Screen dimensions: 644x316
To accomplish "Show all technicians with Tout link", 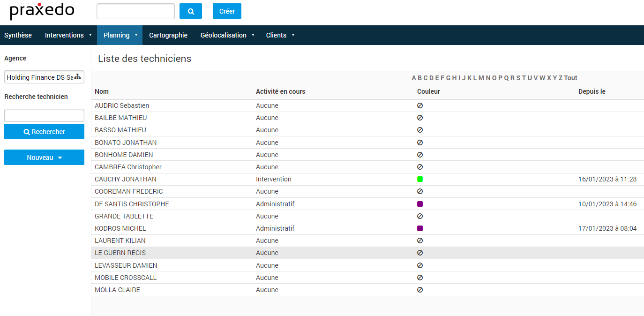I will point(570,78).
